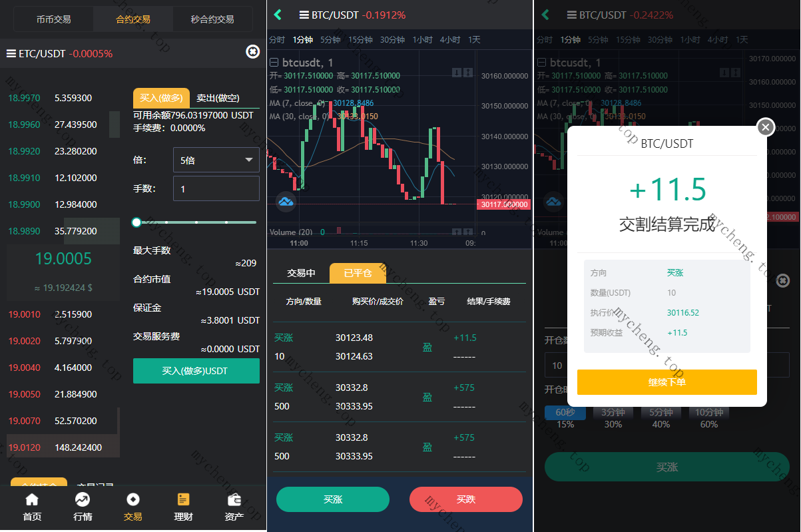Click the ETC/USDT hamburger menu icon

[x=11, y=53]
